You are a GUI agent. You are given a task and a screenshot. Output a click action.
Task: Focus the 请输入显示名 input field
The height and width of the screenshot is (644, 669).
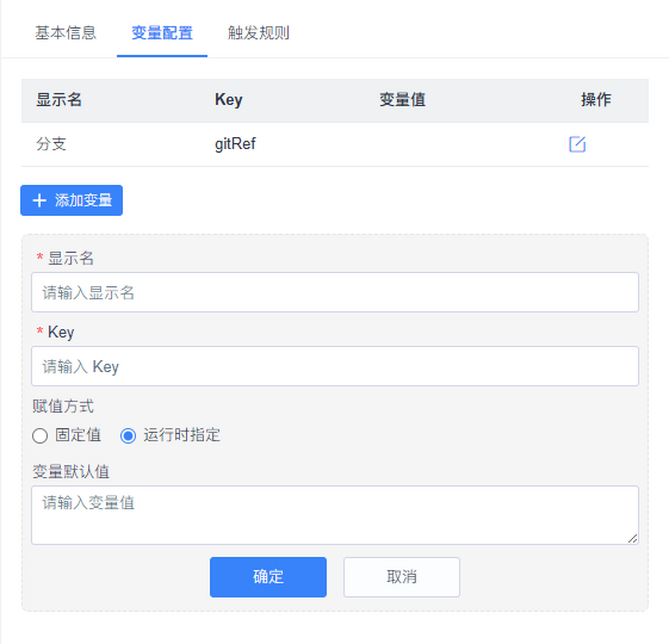pyautogui.click(x=335, y=292)
